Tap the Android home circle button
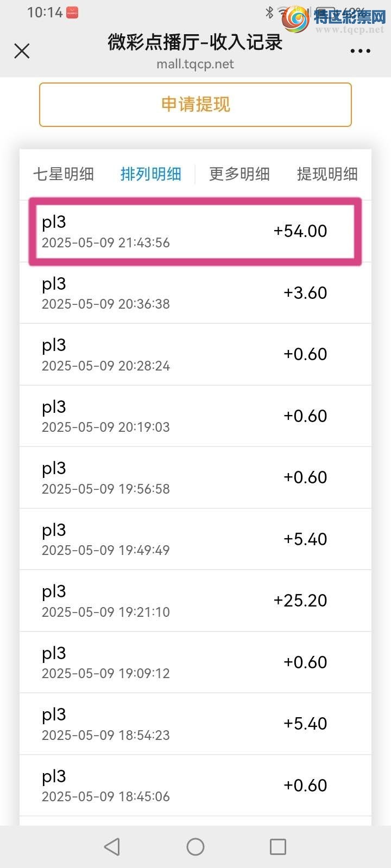391x868 pixels. point(195,846)
